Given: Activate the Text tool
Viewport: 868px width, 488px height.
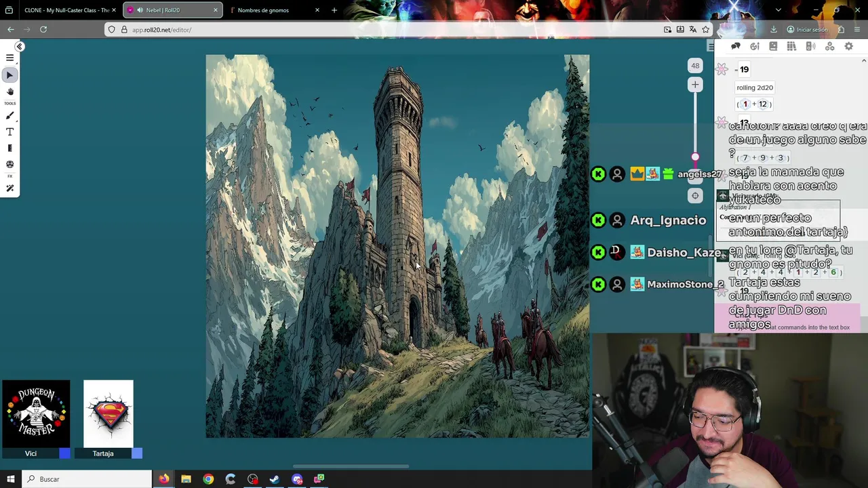Looking at the screenshot, I should (9, 132).
